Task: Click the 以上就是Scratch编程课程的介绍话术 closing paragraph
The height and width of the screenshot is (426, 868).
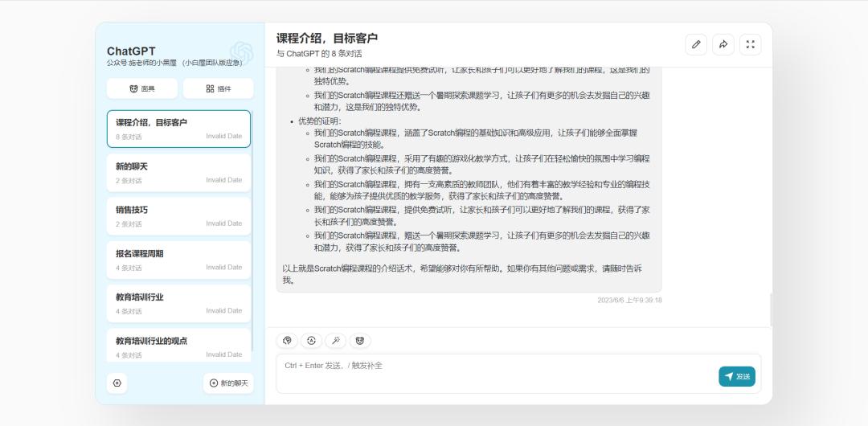Action: [x=462, y=274]
